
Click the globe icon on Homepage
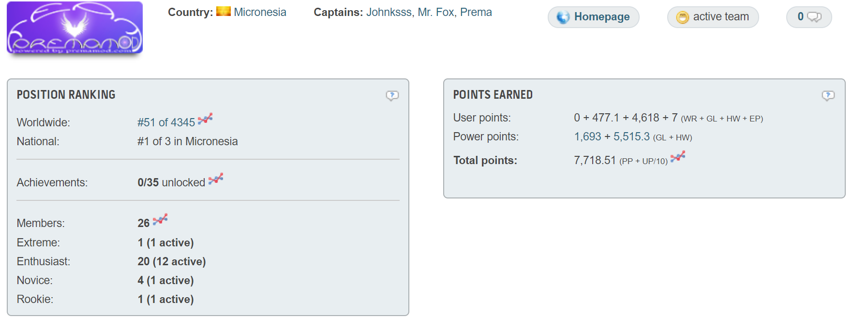tap(563, 17)
